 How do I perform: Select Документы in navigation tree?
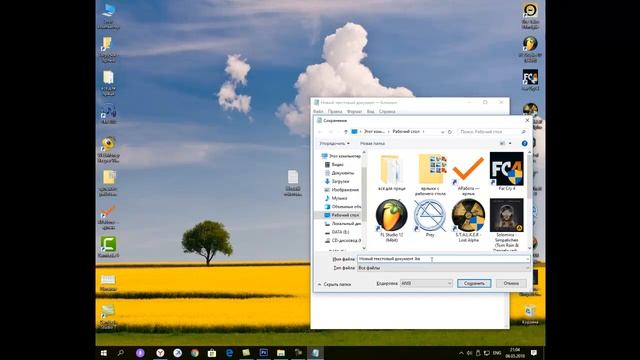tap(339, 173)
